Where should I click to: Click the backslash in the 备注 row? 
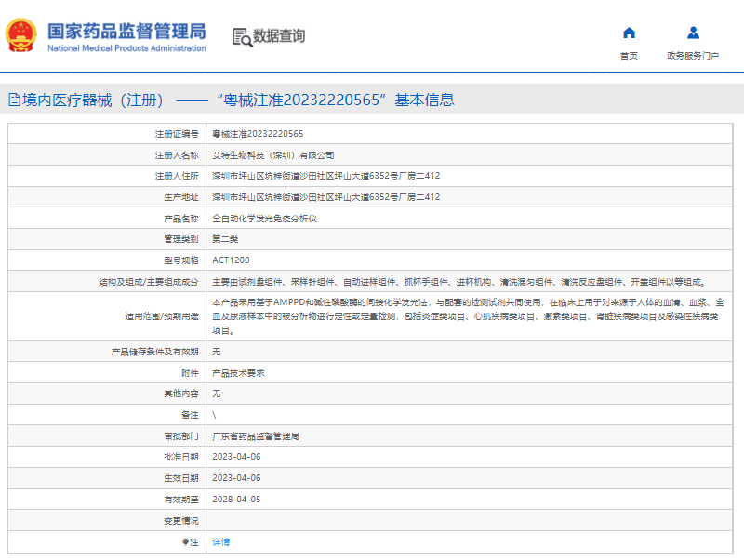[x=214, y=415]
